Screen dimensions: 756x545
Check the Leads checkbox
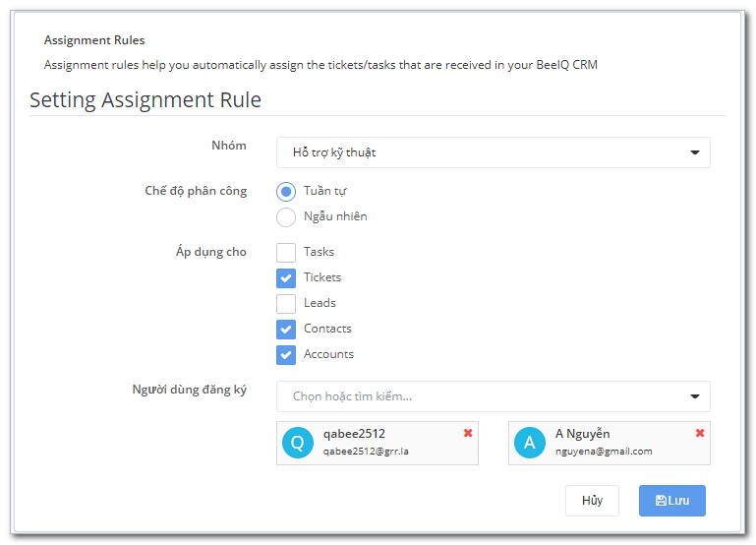click(x=286, y=304)
